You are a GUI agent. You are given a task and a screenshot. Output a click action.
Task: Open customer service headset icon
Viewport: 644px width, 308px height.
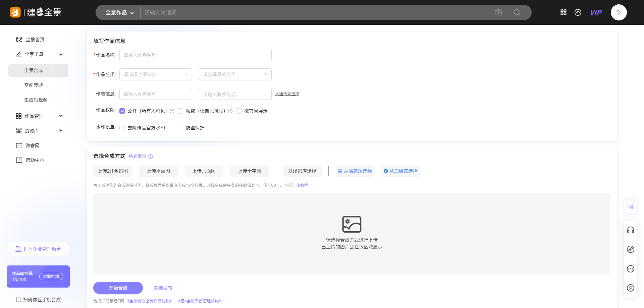(631, 230)
